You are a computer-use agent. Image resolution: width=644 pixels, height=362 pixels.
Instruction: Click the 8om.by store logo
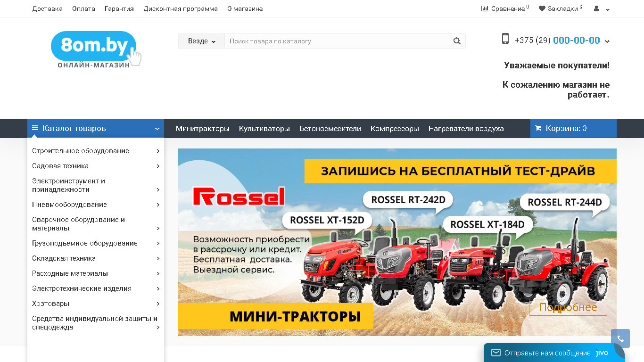(x=96, y=49)
